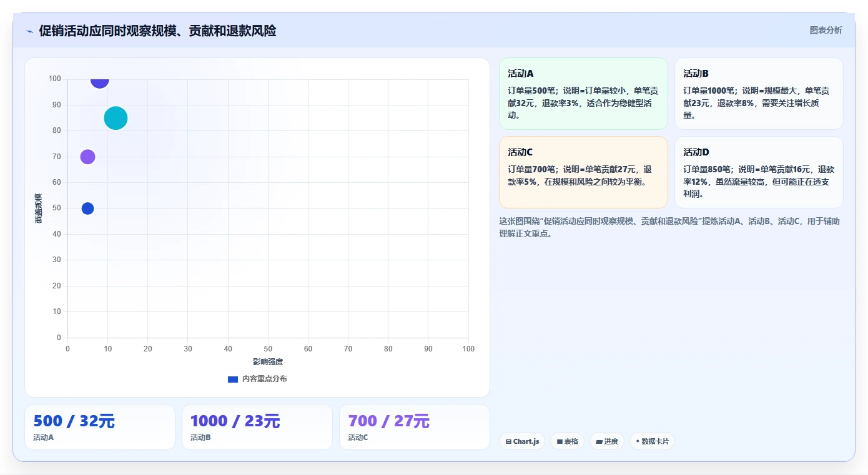
Task: Click the lightning icon beside the title
Action: pos(29,31)
